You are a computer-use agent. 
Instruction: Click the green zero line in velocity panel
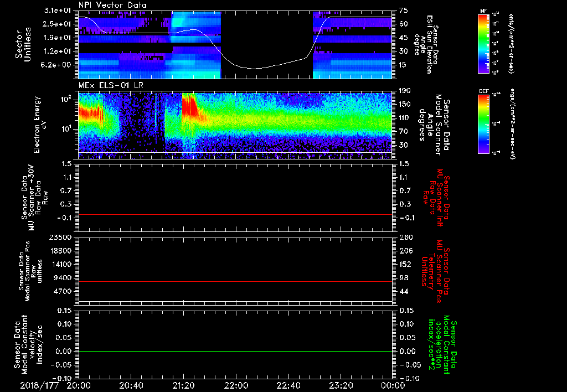(235, 351)
